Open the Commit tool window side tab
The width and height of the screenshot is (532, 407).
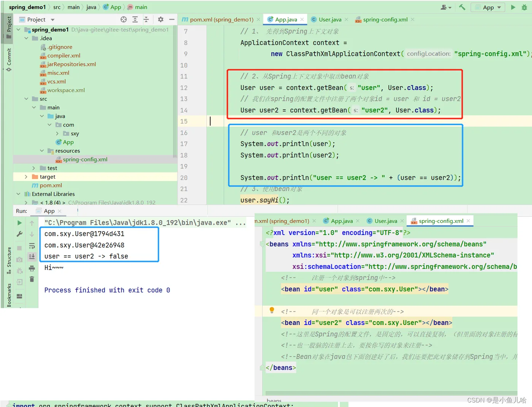pos(9,60)
